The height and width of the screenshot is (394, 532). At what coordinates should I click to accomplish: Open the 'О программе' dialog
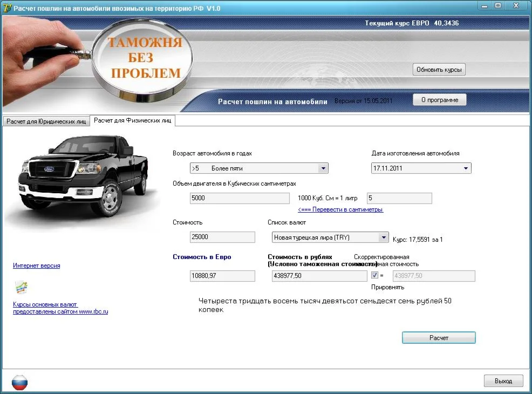tap(439, 100)
